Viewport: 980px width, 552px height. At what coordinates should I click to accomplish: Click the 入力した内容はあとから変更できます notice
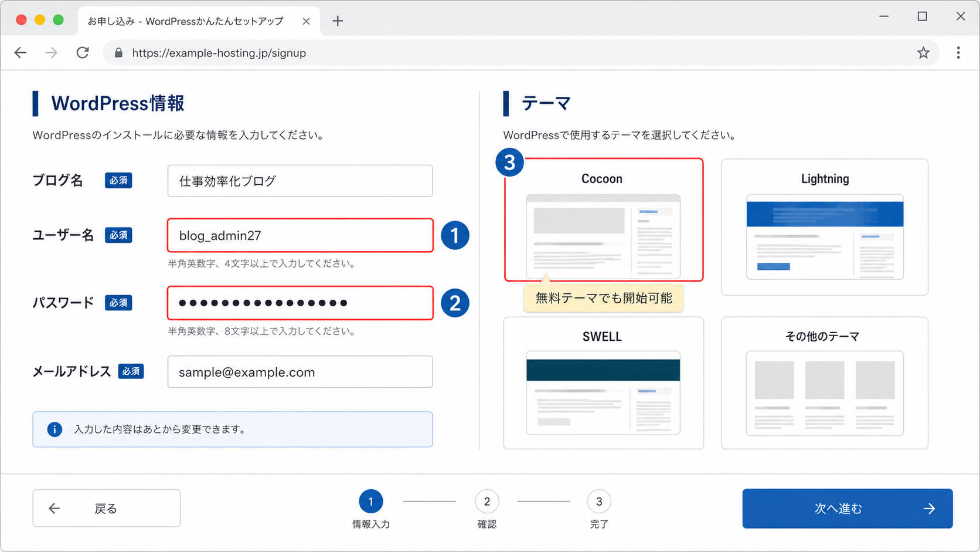pyautogui.click(x=233, y=429)
